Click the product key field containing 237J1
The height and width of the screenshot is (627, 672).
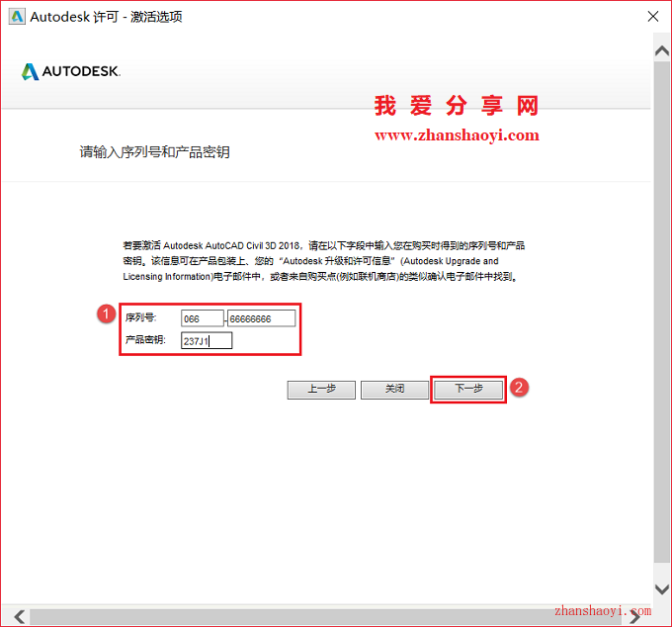click(207, 341)
